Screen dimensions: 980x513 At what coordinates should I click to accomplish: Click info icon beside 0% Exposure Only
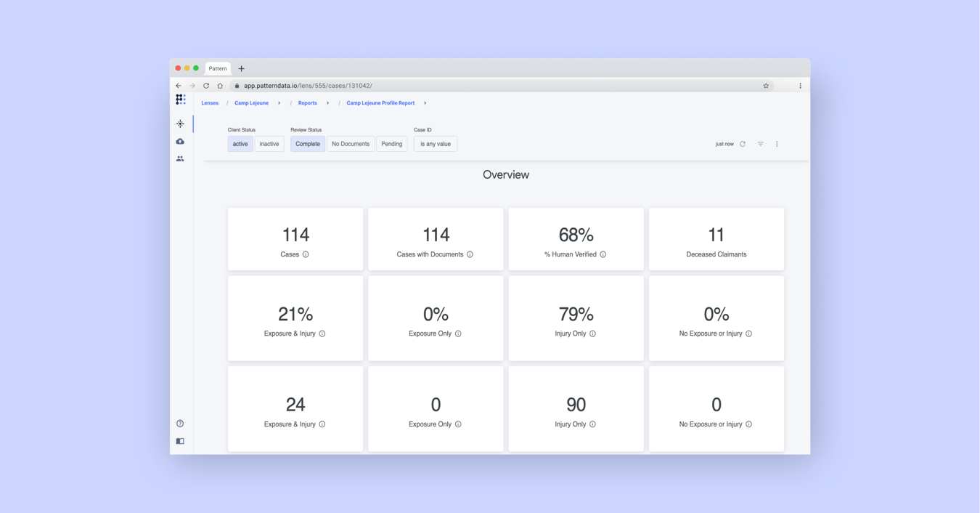coord(458,334)
